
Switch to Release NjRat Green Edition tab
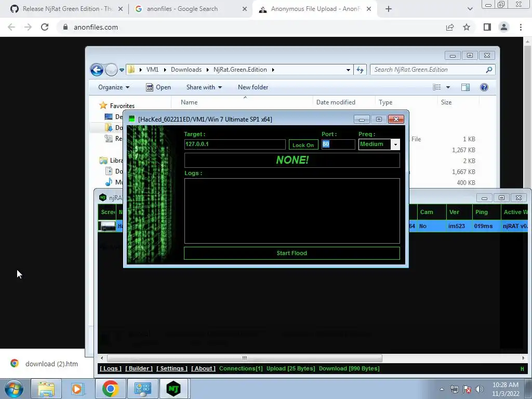[x=66, y=9]
